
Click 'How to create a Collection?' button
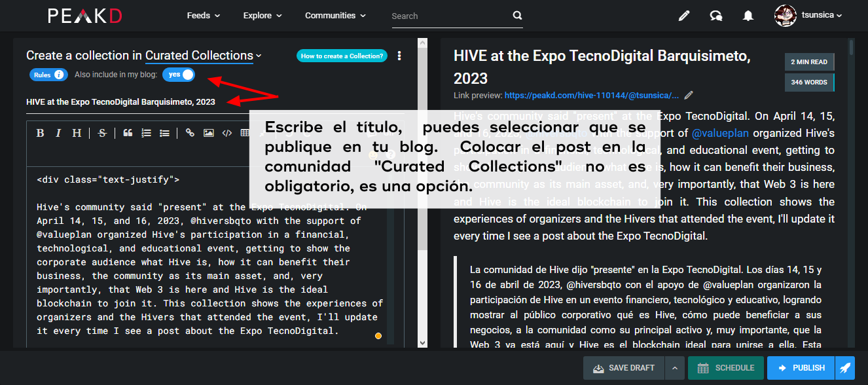(x=342, y=56)
